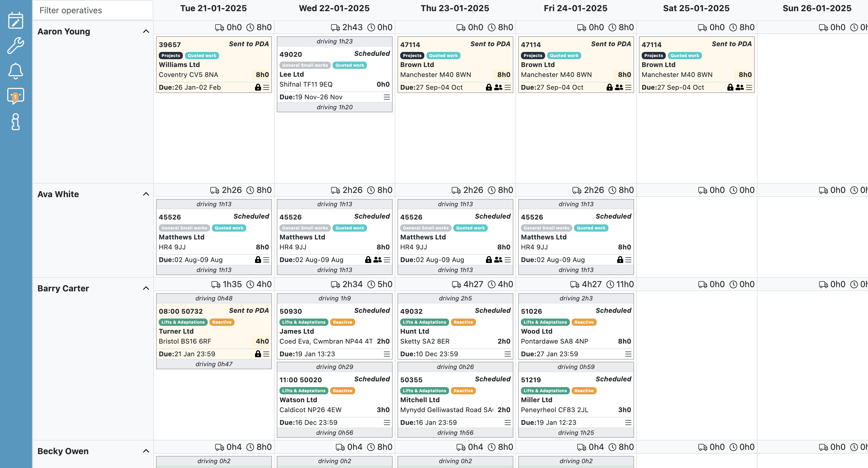Open hamburger menu on job 50355 Mitchell Ltd
Viewport: 868px width, 468px height.
point(507,422)
